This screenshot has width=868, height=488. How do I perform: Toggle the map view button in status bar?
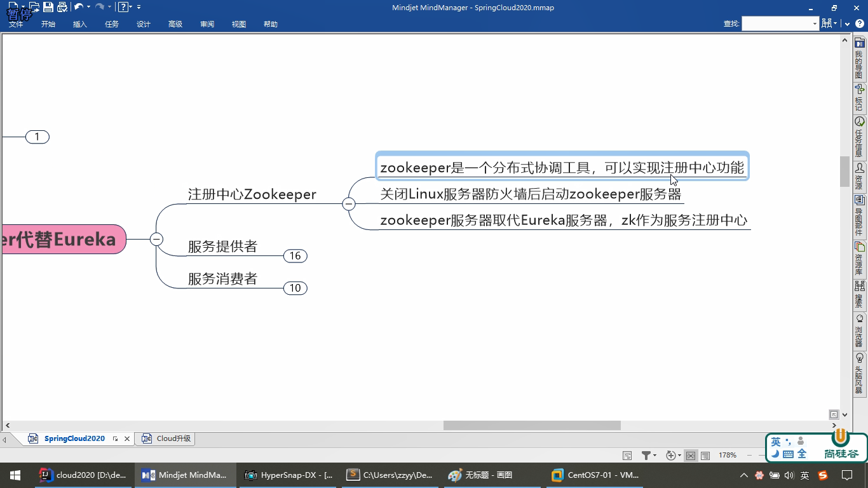[691, 456]
